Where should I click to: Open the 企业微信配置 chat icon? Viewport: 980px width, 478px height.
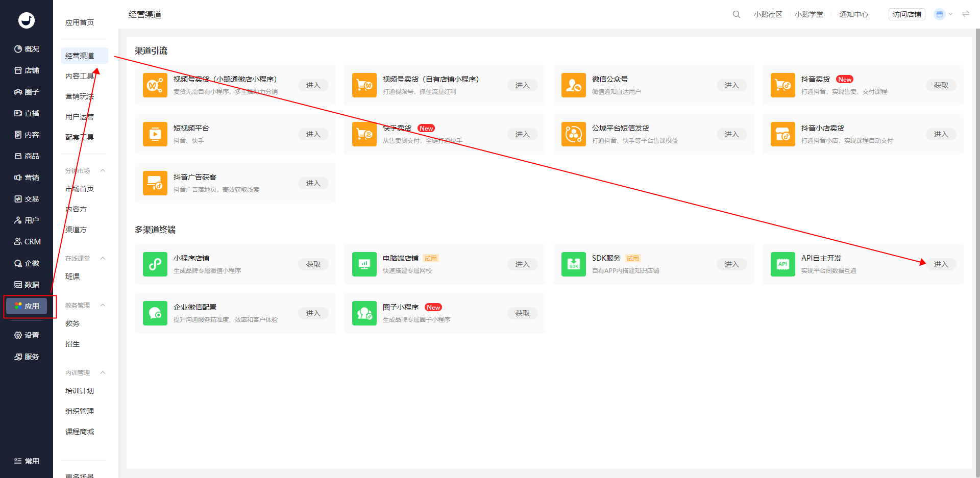[x=155, y=313]
